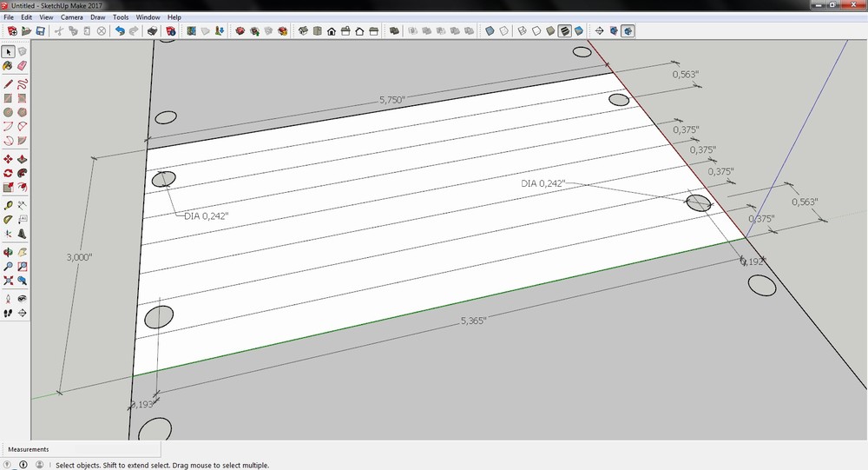Choose the Look Around eye tool

tap(23, 299)
